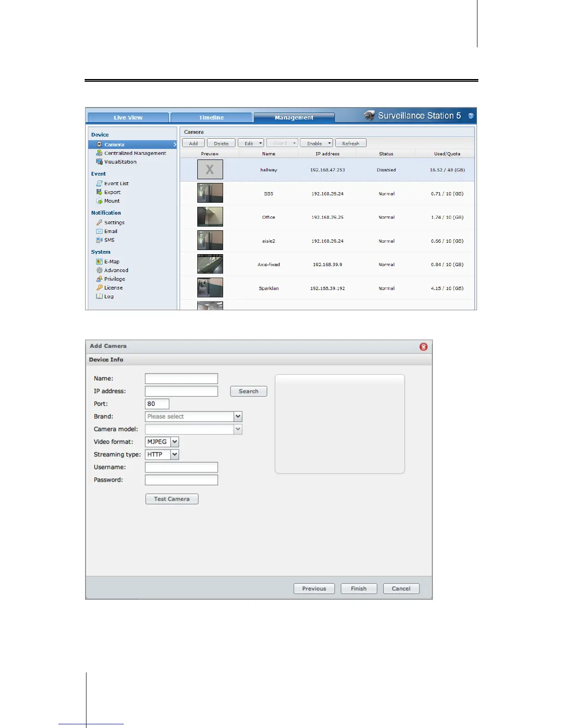The width and height of the screenshot is (563, 728).
Task: Close the Add Camera dialog
Action: (424, 347)
